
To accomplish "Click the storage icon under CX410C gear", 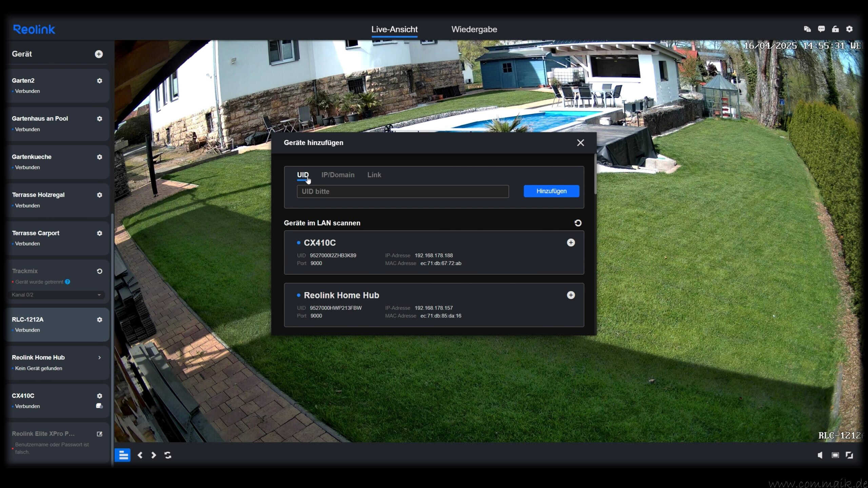I will tap(99, 406).
